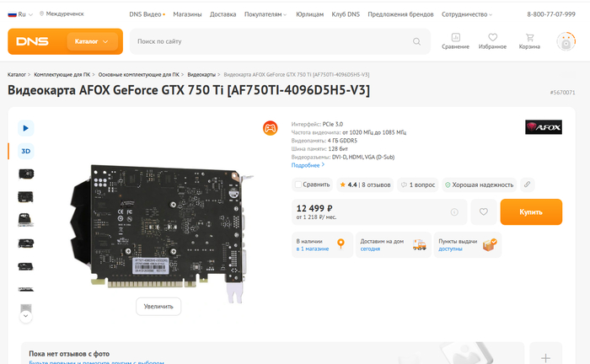Click the Купить buy button
The image size is (590, 364).
(531, 212)
